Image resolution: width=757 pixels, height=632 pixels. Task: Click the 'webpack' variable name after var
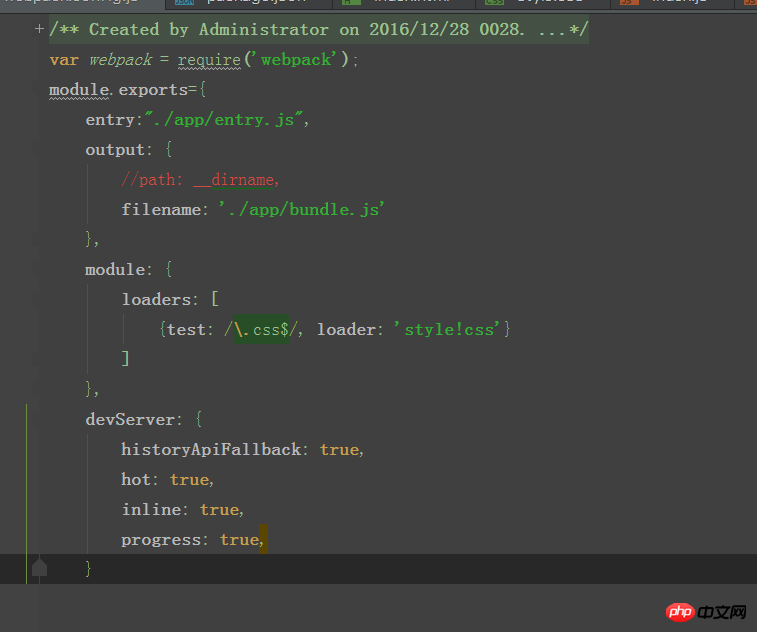pyautogui.click(x=120, y=60)
